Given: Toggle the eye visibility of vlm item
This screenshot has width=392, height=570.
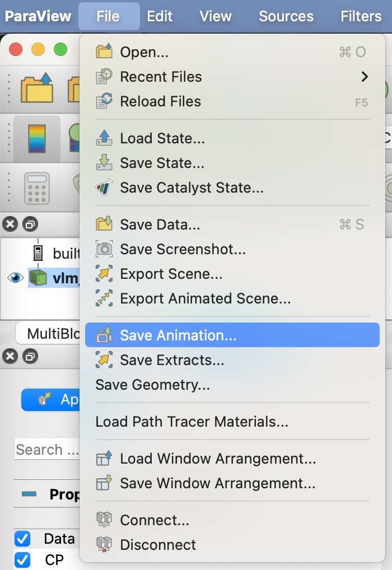Looking at the screenshot, I should point(15,278).
